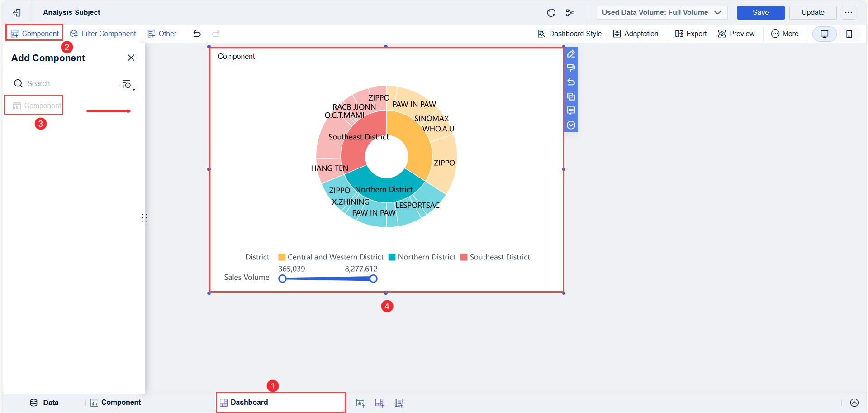
Task: Collapse the bottom bar with the chevron circle
Action: tap(854, 403)
